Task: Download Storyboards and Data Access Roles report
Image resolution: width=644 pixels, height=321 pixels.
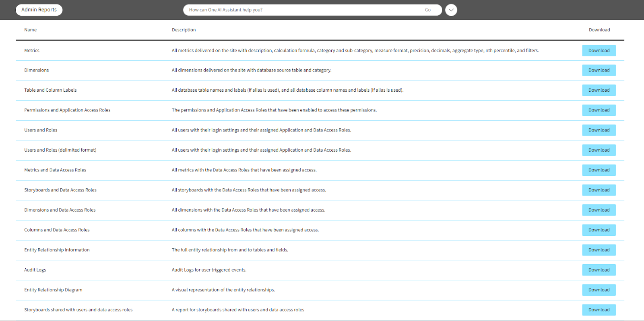Action: 599,190
